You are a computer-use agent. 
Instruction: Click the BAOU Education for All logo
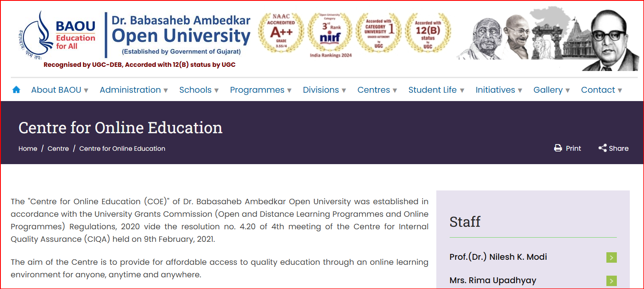click(x=57, y=35)
